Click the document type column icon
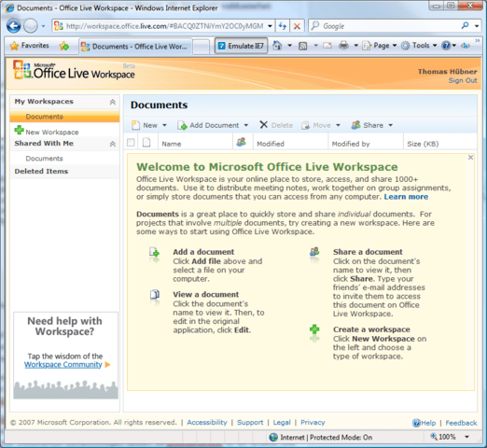Viewport: 487px width, 448px height. click(146, 143)
